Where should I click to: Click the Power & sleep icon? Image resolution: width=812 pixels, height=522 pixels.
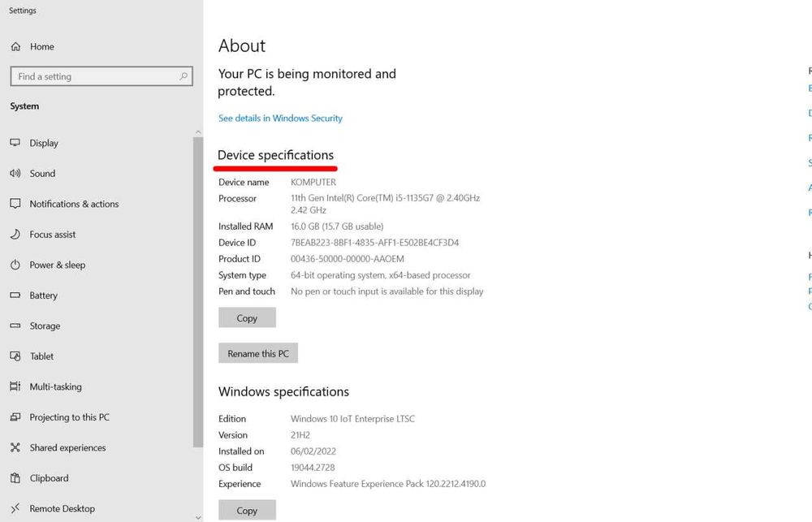[x=15, y=265]
